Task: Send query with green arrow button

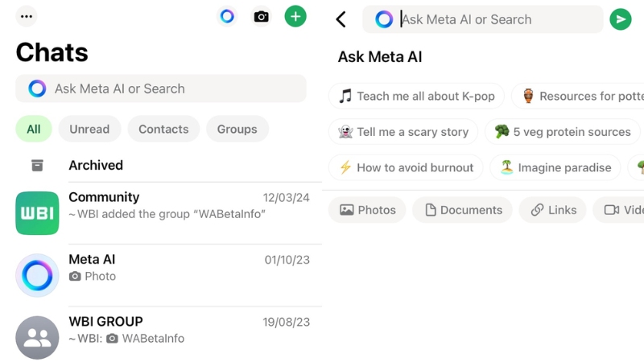Action: (x=620, y=19)
